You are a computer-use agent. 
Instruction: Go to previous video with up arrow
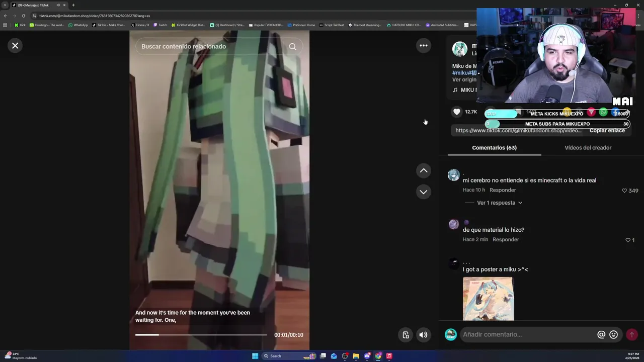424,171
